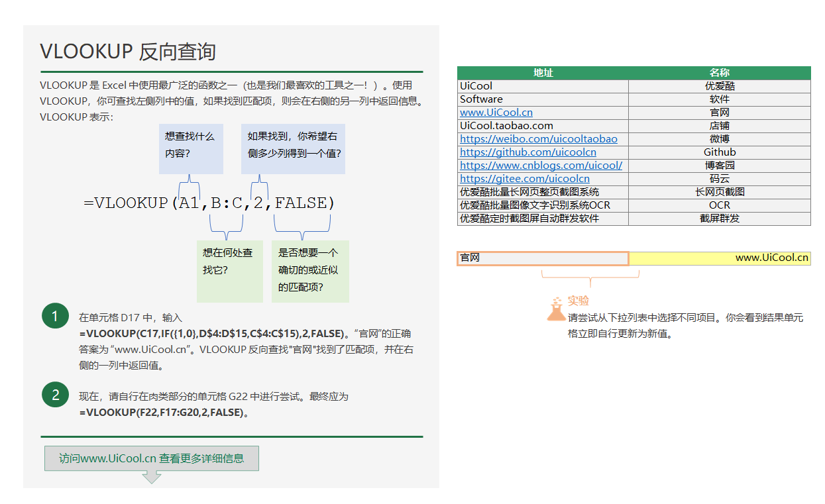This screenshot has height=504, width=825.
Task: Select the short OCR cell in the 名称 column
Action: coord(720,205)
